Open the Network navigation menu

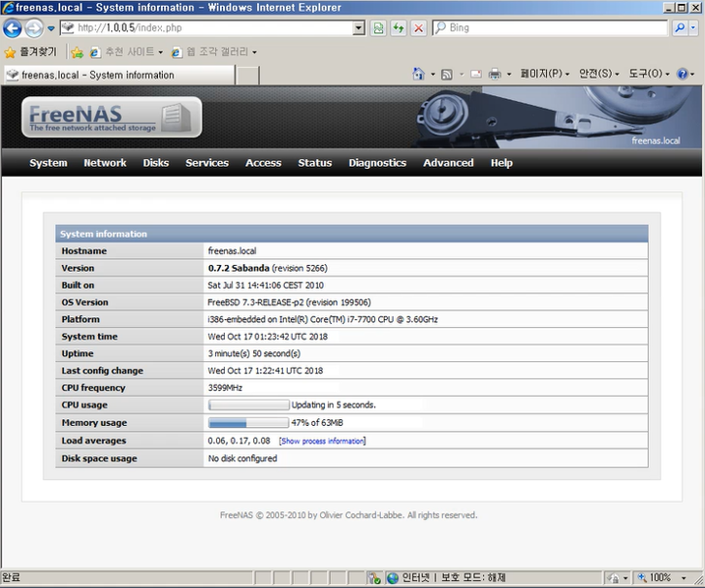pyautogui.click(x=105, y=163)
